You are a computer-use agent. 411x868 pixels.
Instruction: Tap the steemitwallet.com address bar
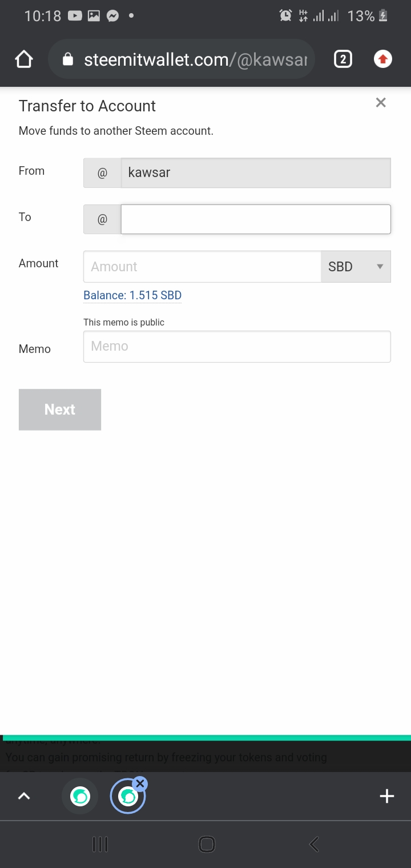(195, 59)
